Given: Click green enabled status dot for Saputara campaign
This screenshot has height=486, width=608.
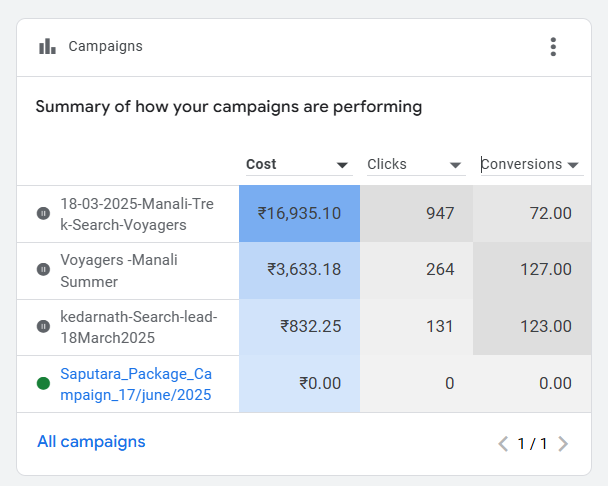Looking at the screenshot, I should point(43,383).
